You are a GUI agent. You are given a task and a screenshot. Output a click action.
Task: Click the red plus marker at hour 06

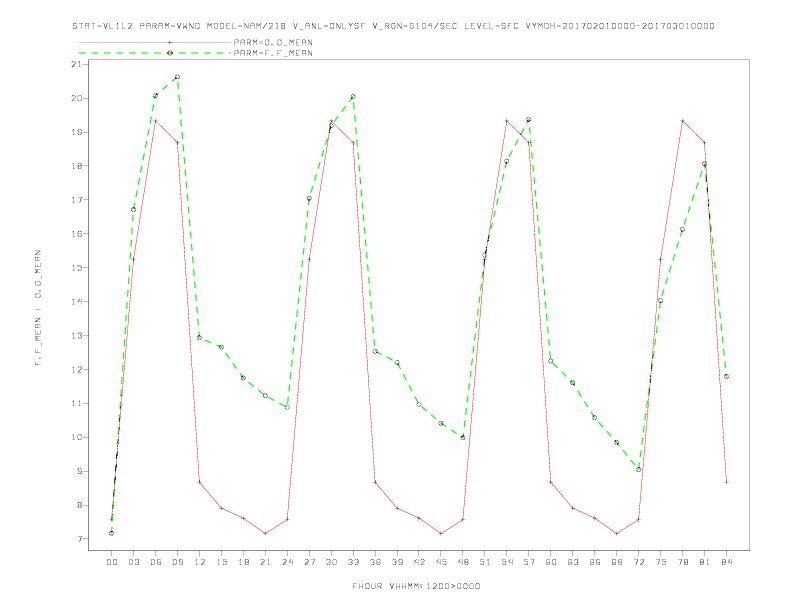(x=156, y=121)
